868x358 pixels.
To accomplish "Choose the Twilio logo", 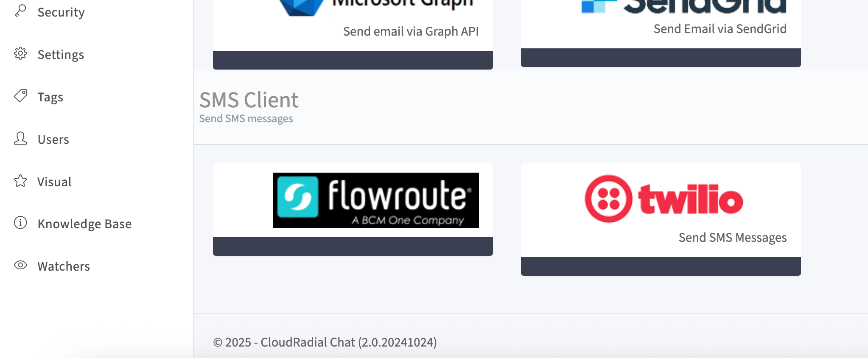I will point(664,199).
